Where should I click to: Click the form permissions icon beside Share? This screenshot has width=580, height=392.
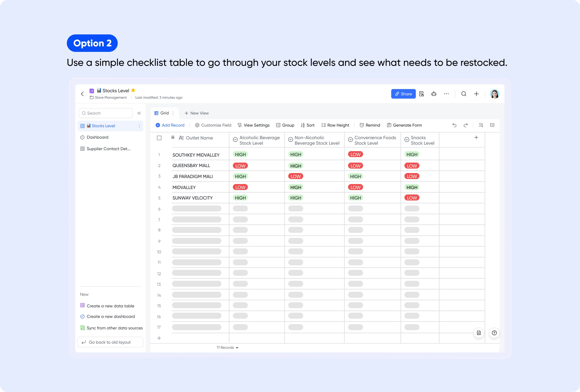tap(421, 94)
